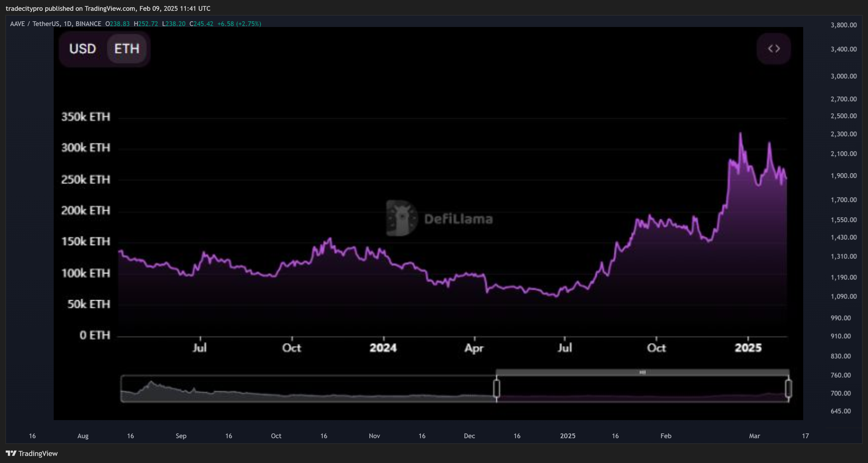Select the ETH denomination toggle

127,49
